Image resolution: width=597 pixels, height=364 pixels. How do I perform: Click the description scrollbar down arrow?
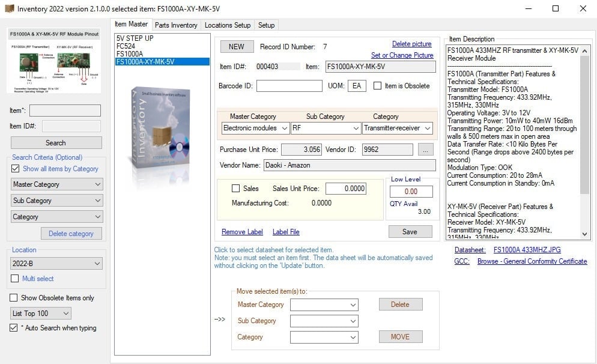pos(585,234)
